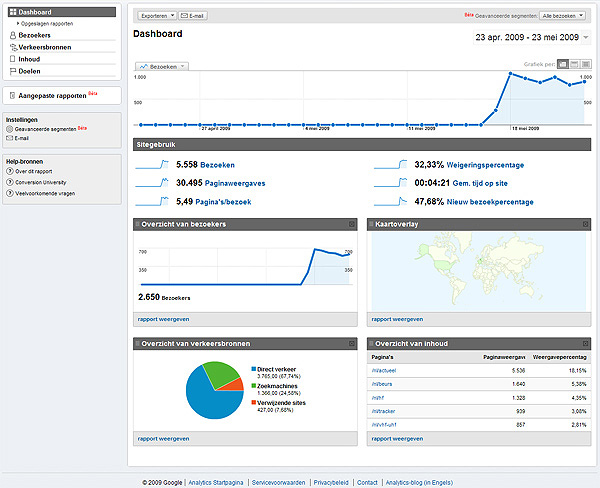This screenshot has height=488, width=600.
Task: Click the Verkeersbronnen icon in sidebar
Action: (13, 47)
